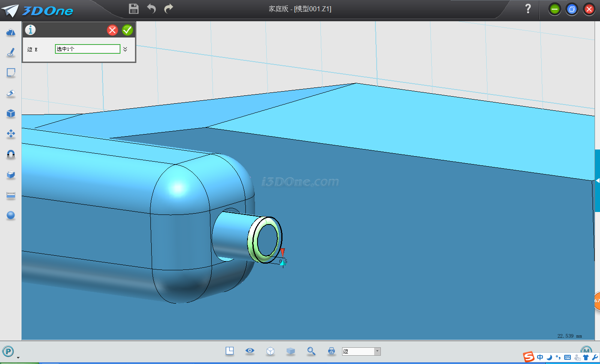The height and width of the screenshot is (364, 600).
Task: Expand the dialog's double-chevron options
Action: [x=125, y=49]
